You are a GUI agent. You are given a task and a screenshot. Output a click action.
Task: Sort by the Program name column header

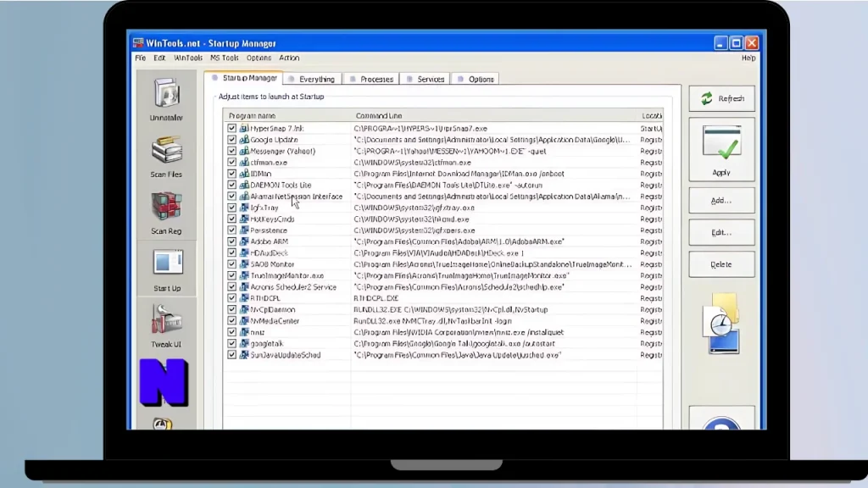pos(287,115)
